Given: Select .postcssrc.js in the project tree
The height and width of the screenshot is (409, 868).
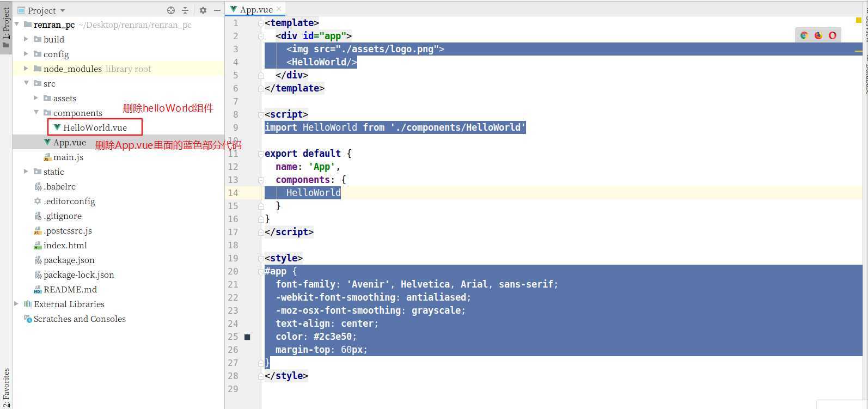Looking at the screenshot, I should (x=68, y=231).
